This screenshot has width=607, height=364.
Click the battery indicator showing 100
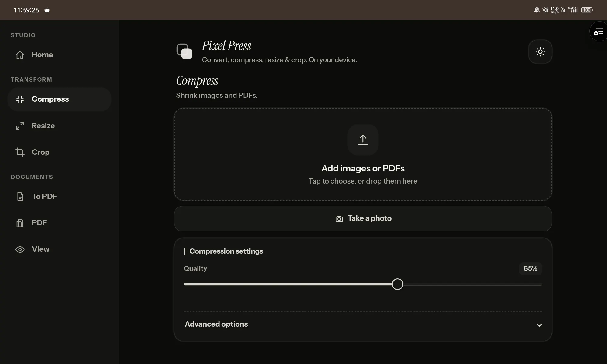[587, 10]
